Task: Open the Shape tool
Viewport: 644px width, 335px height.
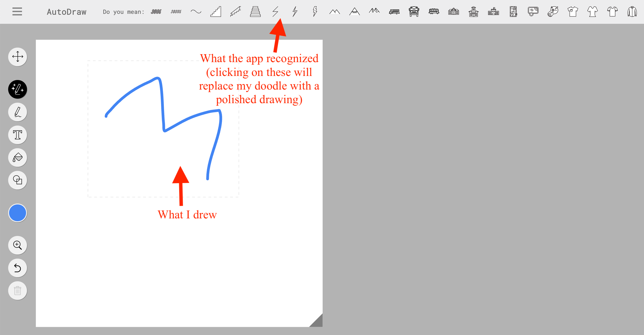Action: click(17, 180)
